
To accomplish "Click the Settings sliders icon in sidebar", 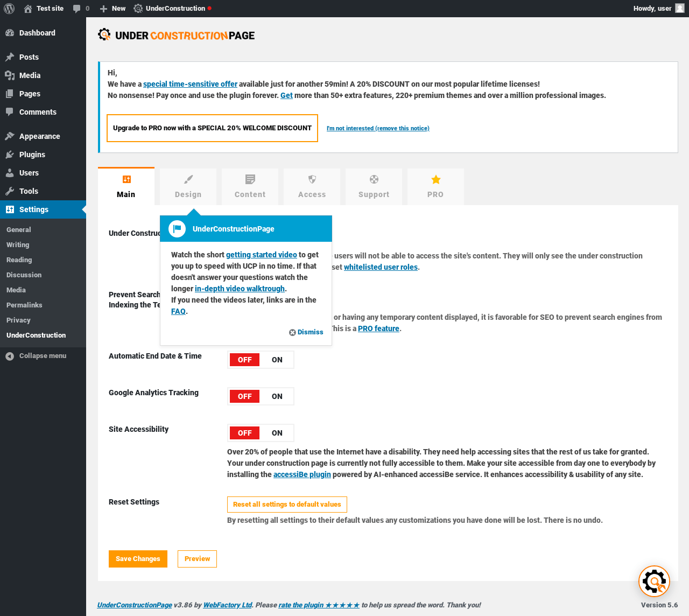I will click(x=10, y=209).
